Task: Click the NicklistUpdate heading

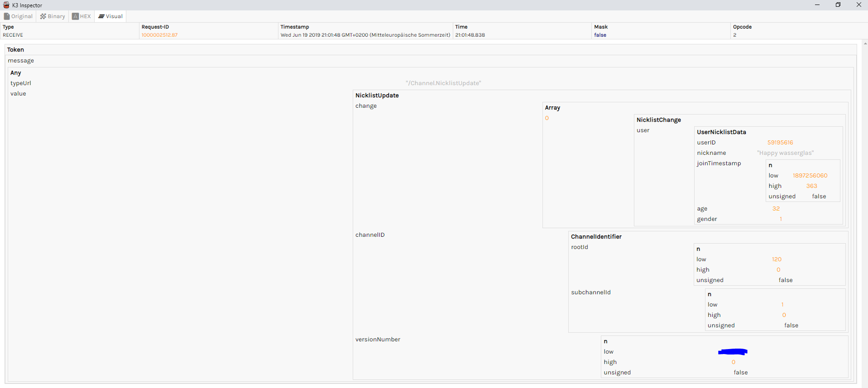Action: (x=377, y=96)
